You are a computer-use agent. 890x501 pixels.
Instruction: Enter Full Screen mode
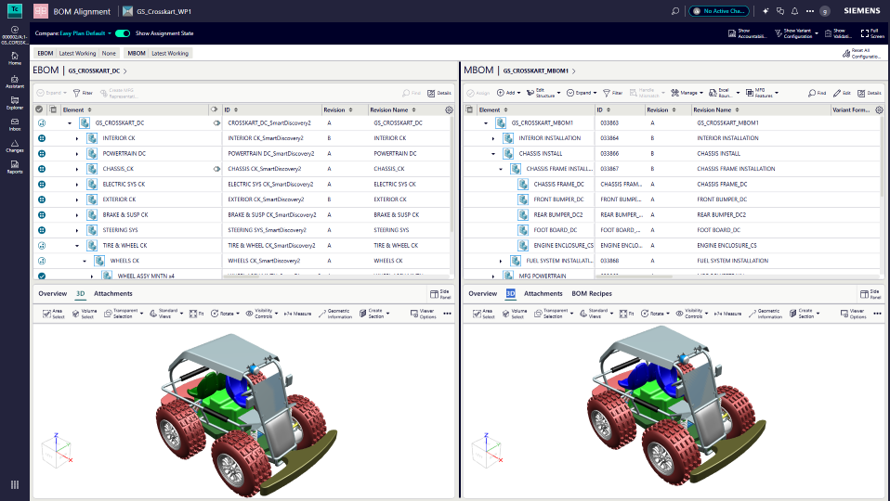[x=872, y=33]
